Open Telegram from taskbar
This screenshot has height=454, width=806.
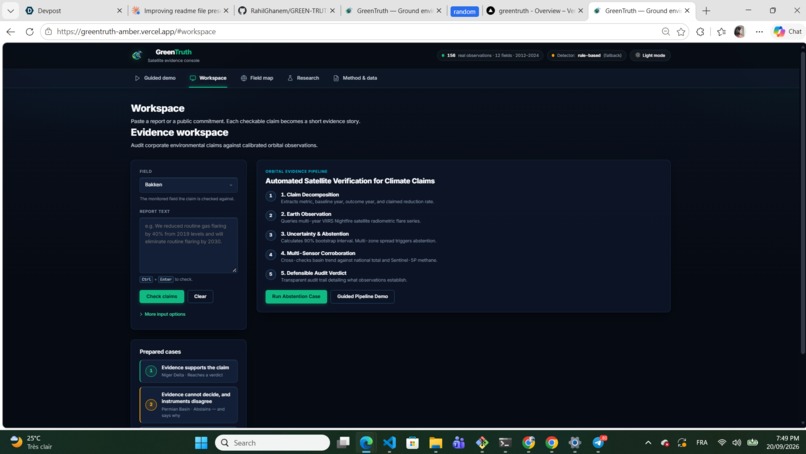click(x=598, y=443)
